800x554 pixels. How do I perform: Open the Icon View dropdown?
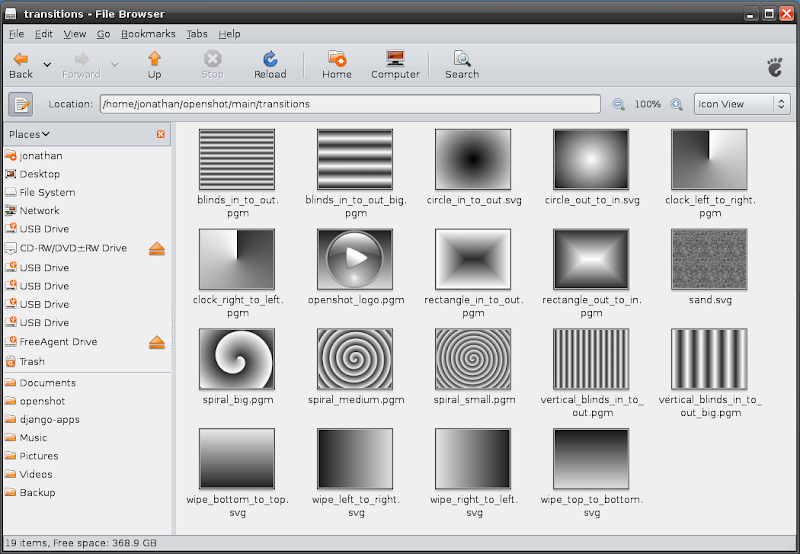tap(741, 104)
